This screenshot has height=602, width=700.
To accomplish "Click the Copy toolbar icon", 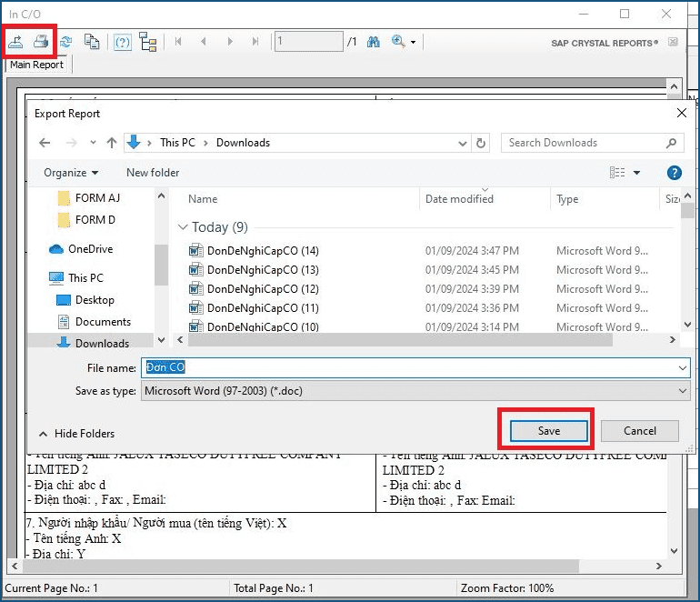I will (92, 42).
